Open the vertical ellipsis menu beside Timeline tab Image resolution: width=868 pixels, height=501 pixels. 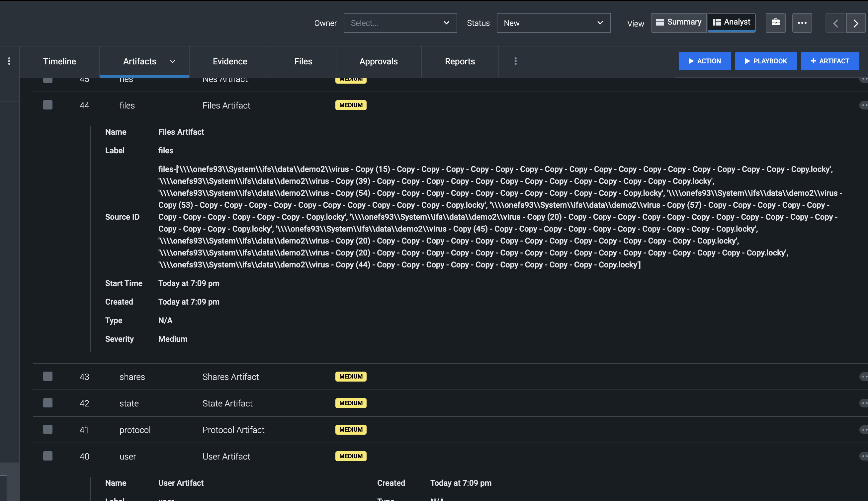point(9,61)
